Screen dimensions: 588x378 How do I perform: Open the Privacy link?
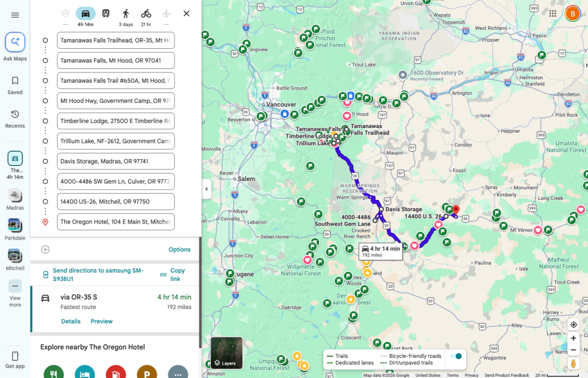point(471,375)
